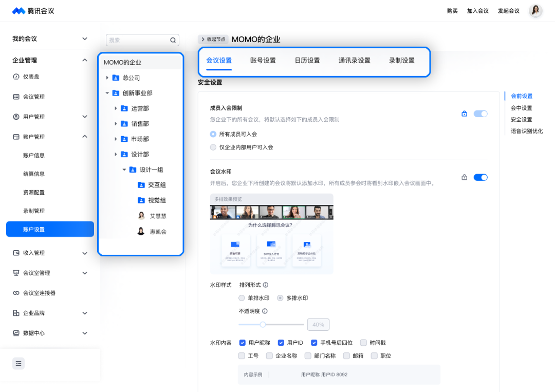Click the 交互组 folder icon
The image size is (555, 392).
tap(141, 184)
